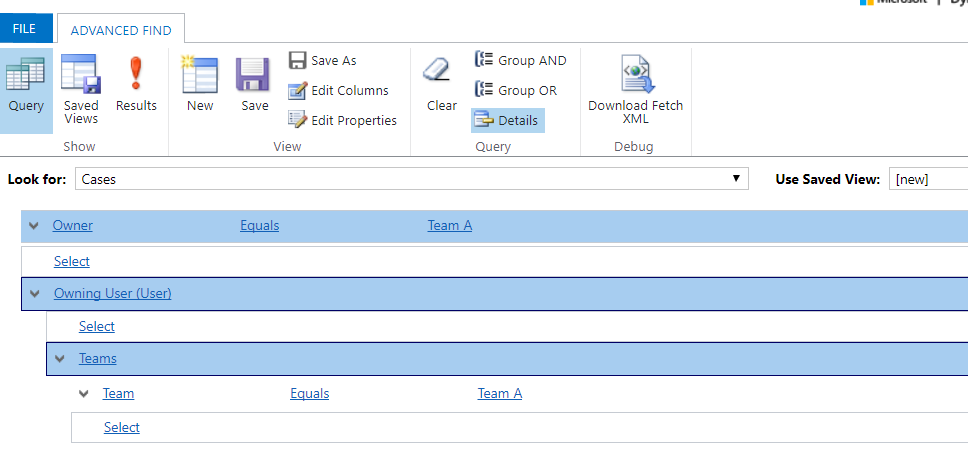Toggle the Details view button
The image size is (968, 459).
508,121
